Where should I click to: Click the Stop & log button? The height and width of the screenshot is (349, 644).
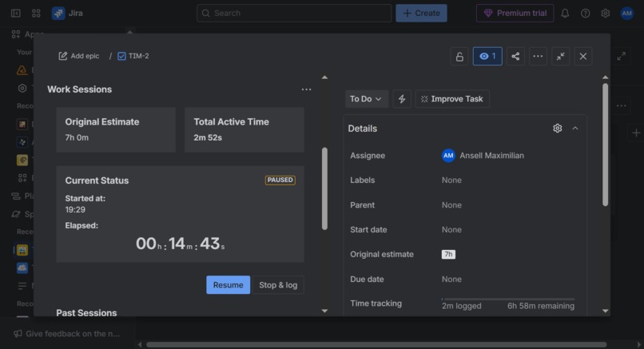click(278, 285)
